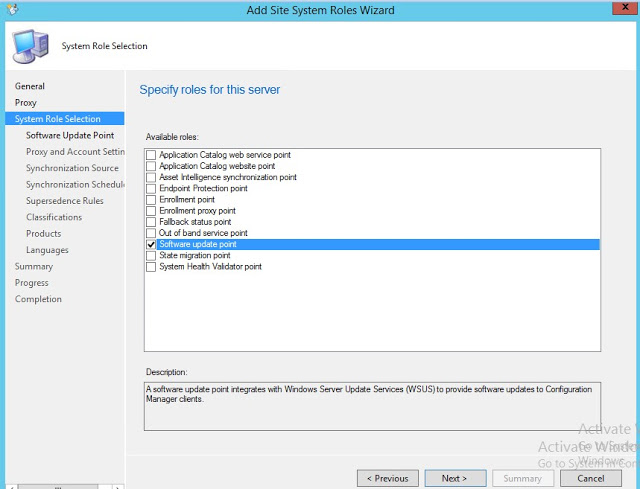Jump to Classifications step
The height and width of the screenshot is (489, 640).
[x=54, y=217]
